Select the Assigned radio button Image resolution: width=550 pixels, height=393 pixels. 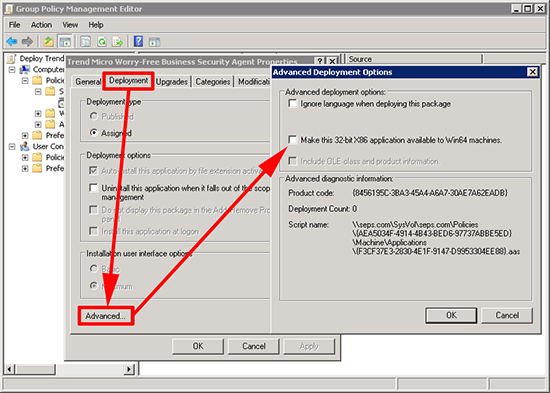[93, 133]
